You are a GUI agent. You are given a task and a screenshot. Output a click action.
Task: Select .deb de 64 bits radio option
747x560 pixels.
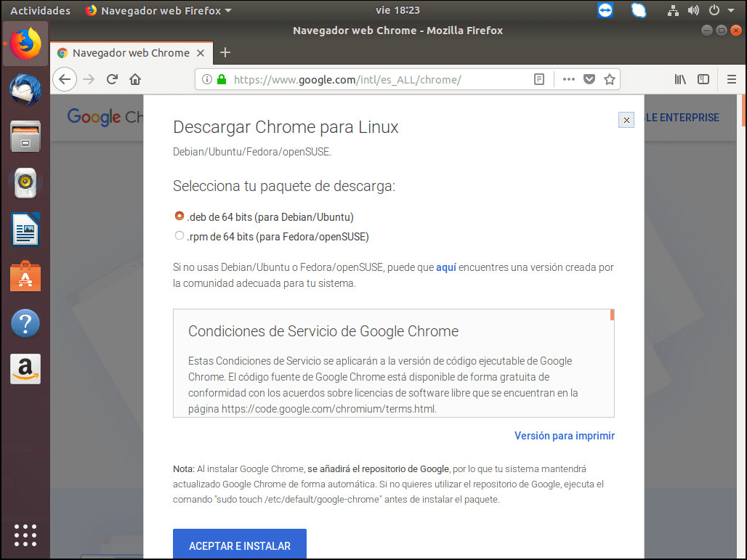179,216
